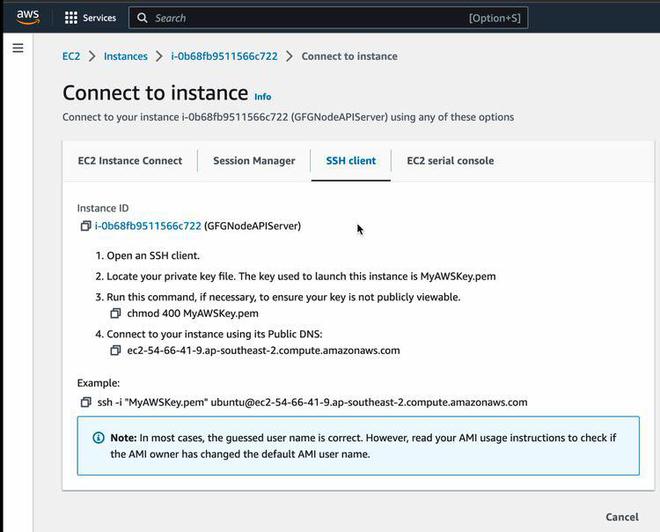
Task: Navigate to Instances breadcrumb link
Action: [x=125, y=56]
